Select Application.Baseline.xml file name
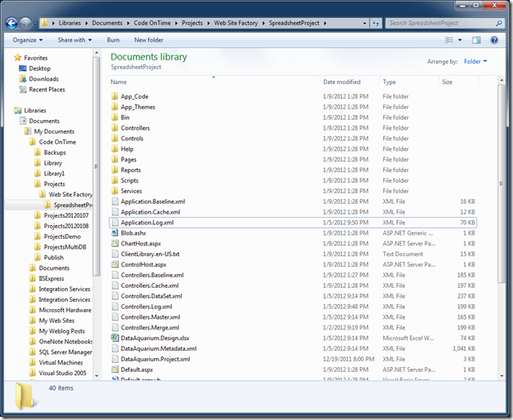This screenshot has height=420, width=513. (153, 201)
